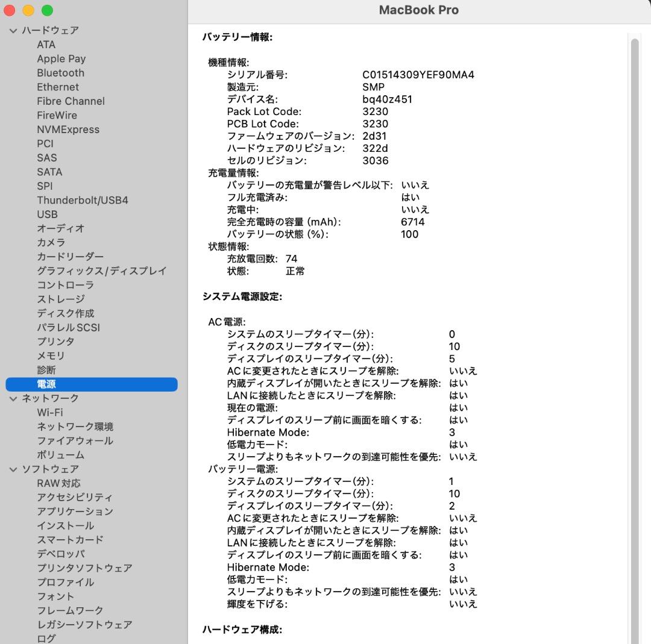Select Bluetooth in the sidebar
The width and height of the screenshot is (651, 644).
tap(60, 72)
